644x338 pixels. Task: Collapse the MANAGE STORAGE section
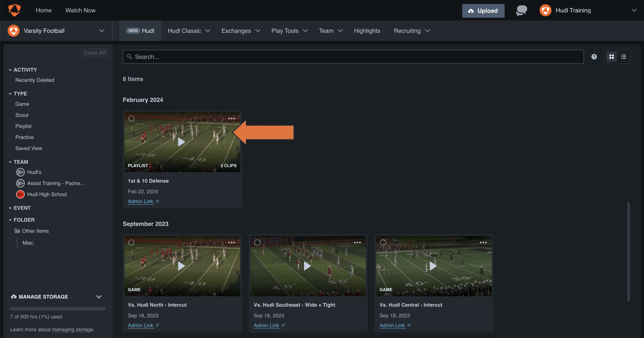pos(99,297)
